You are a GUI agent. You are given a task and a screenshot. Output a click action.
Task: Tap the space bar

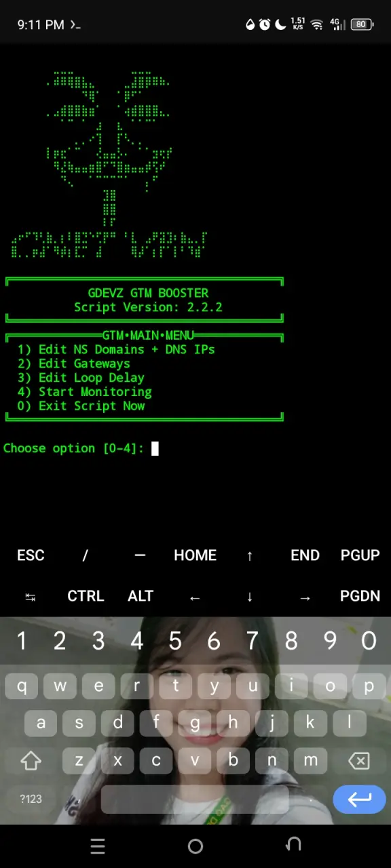pyautogui.click(x=194, y=800)
